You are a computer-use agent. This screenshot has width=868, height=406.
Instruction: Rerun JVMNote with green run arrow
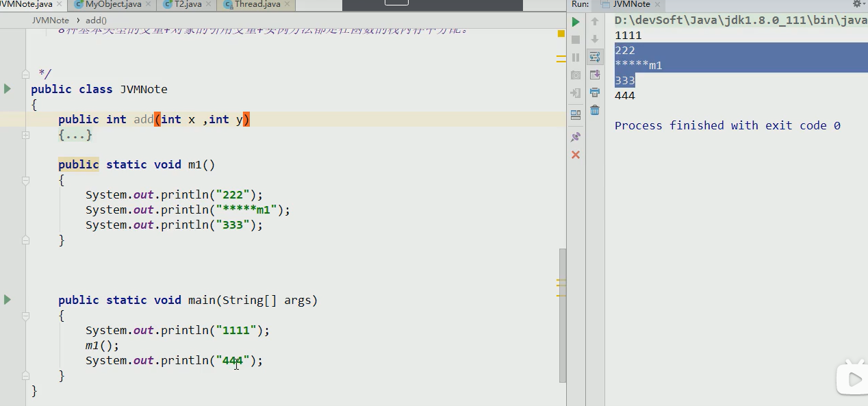tap(576, 22)
